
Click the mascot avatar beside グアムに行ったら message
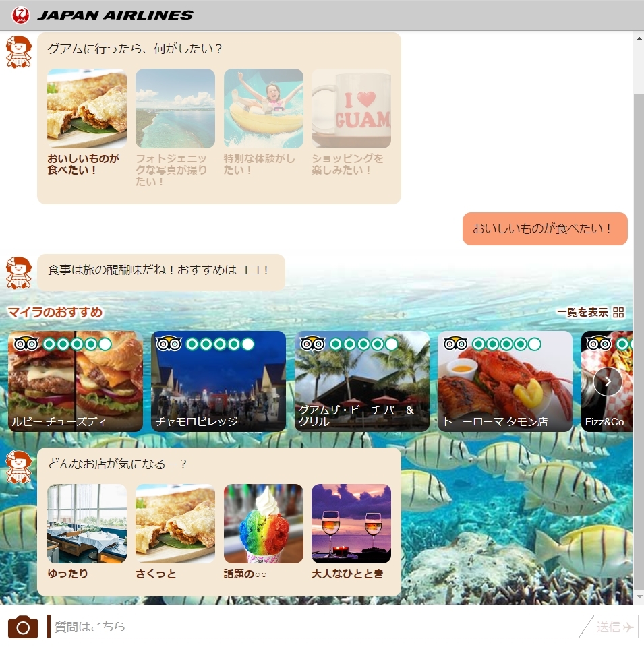[19, 52]
